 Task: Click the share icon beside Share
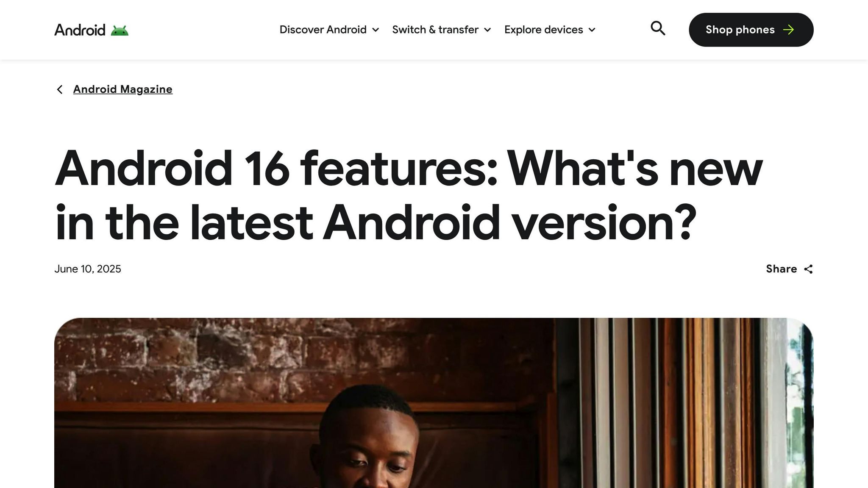tap(808, 269)
